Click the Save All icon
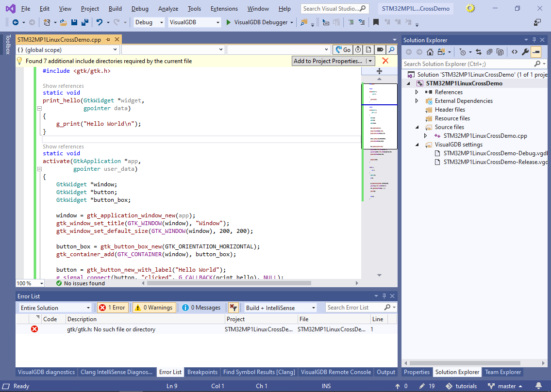This screenshot has height=392, width=551. [84, 22]
